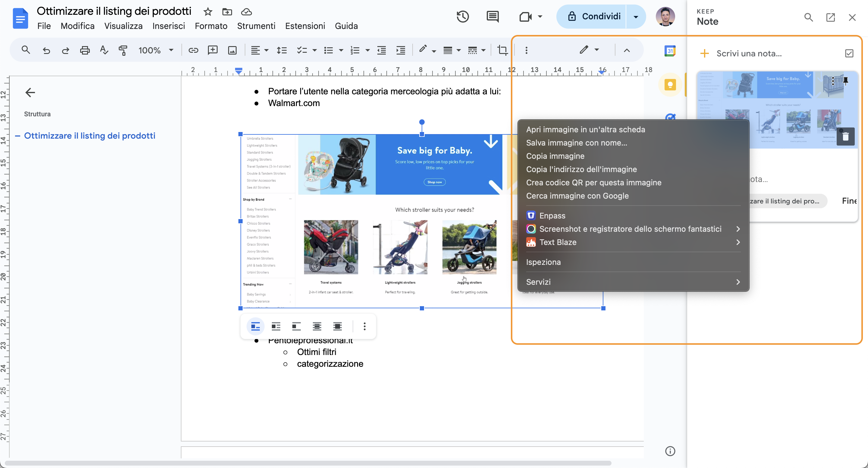
Task: Move document to folder icon
Action: (x=227, y=12)
